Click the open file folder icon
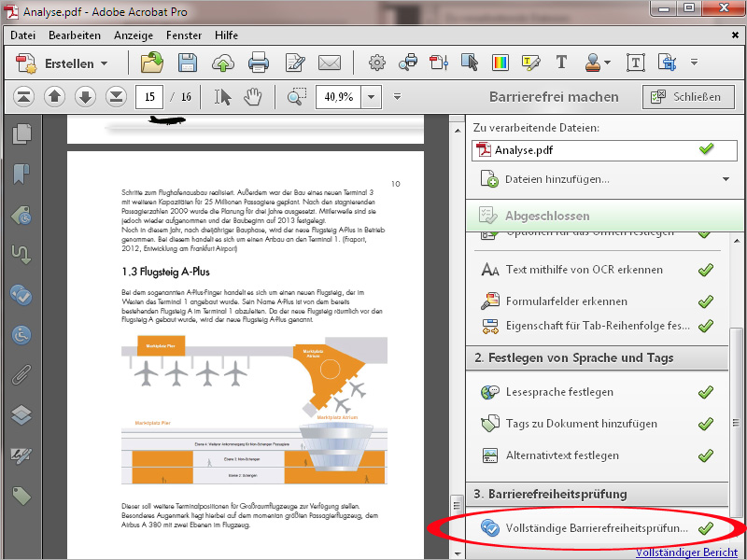 pos(152,63)
